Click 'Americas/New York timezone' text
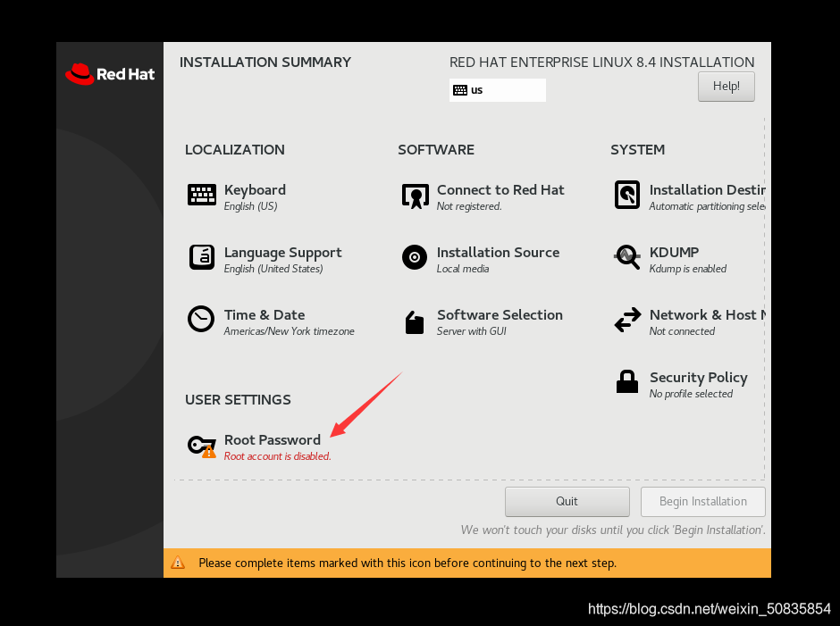 pos(290,331)
